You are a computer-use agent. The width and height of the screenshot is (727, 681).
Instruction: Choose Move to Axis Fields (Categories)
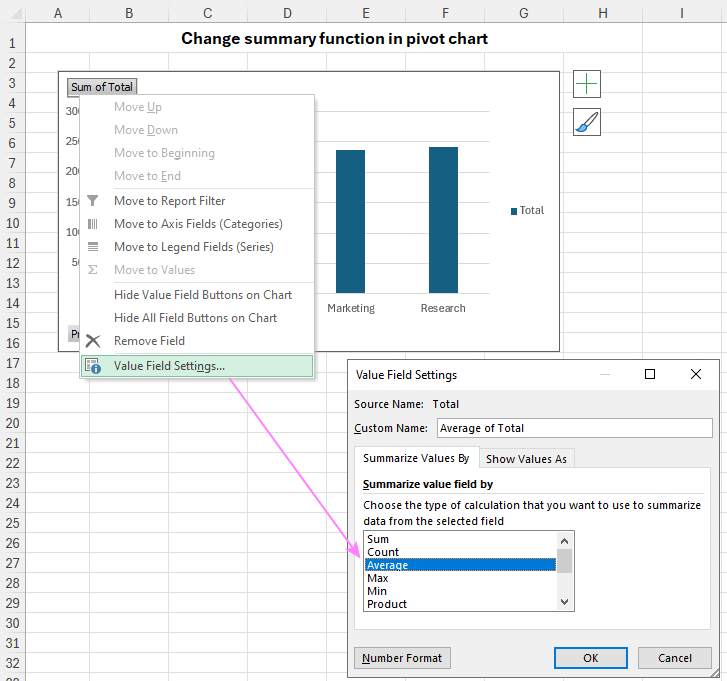coord(198,224)
